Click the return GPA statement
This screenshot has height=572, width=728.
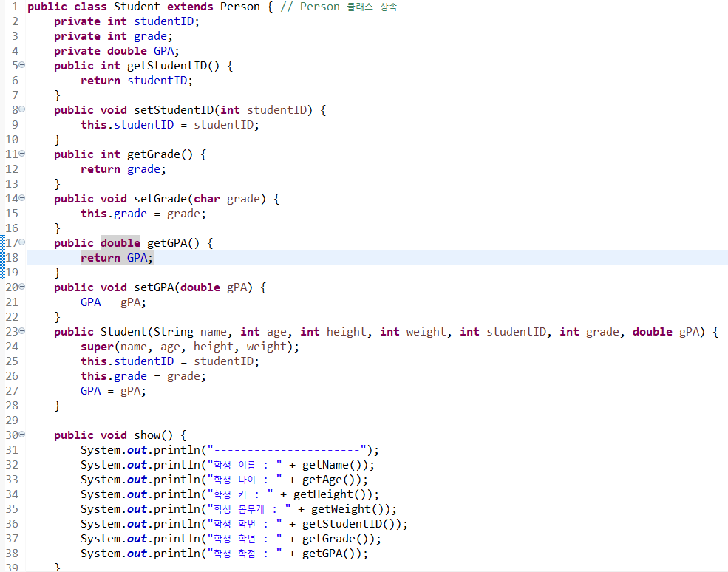point(116,257)
